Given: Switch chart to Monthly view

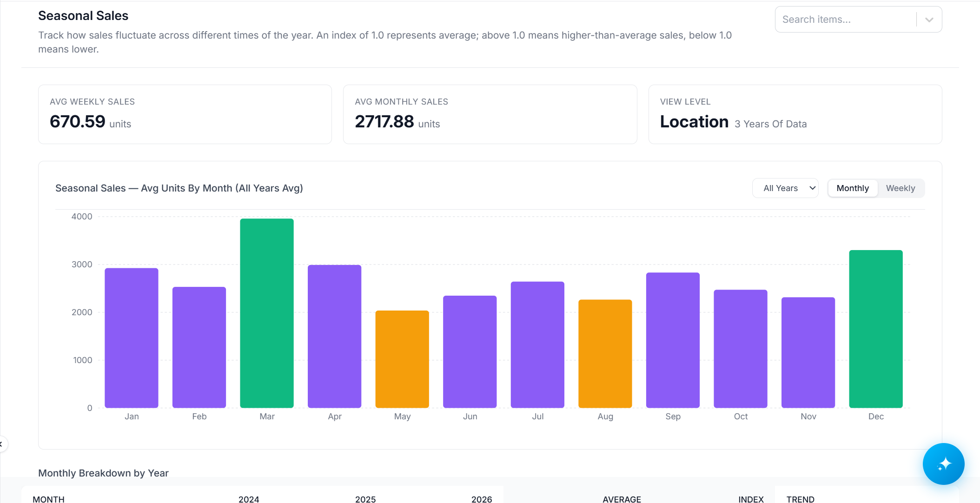Looking at the screenshot, I should pyautogui.click(x=852, y=188).
